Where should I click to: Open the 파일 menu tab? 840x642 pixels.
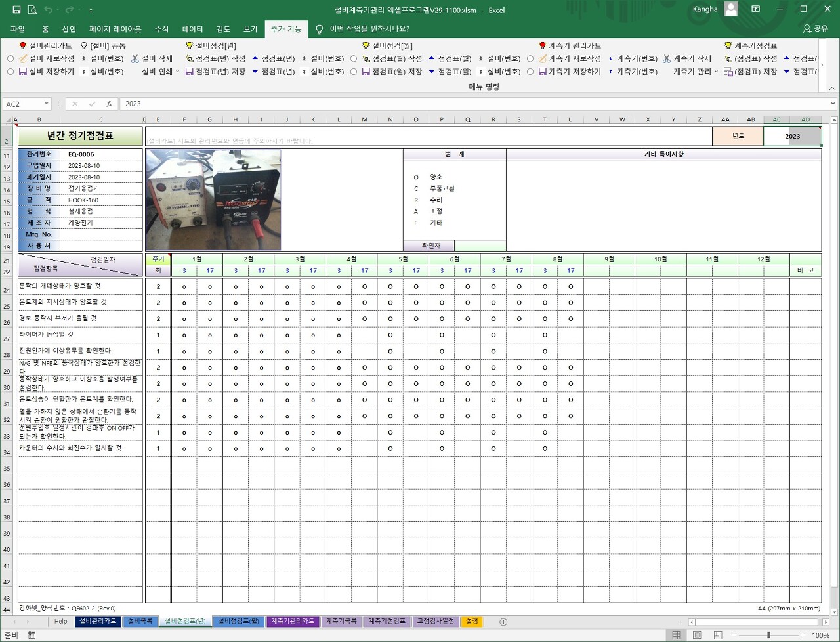[x=18, y=29]
